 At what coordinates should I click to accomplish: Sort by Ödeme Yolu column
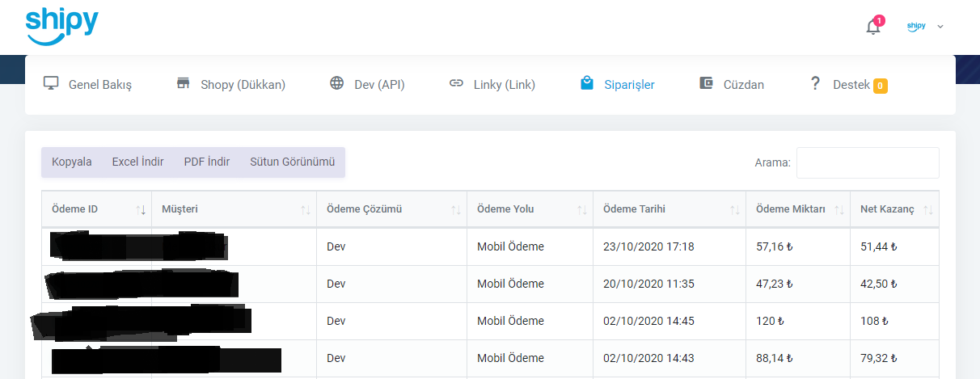click(530, 209)
